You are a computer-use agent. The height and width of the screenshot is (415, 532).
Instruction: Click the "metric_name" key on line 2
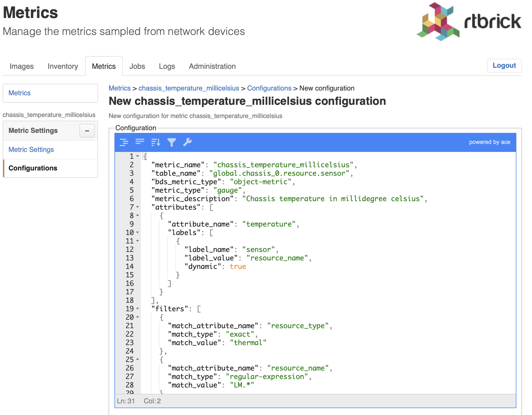tap(178, 165)
